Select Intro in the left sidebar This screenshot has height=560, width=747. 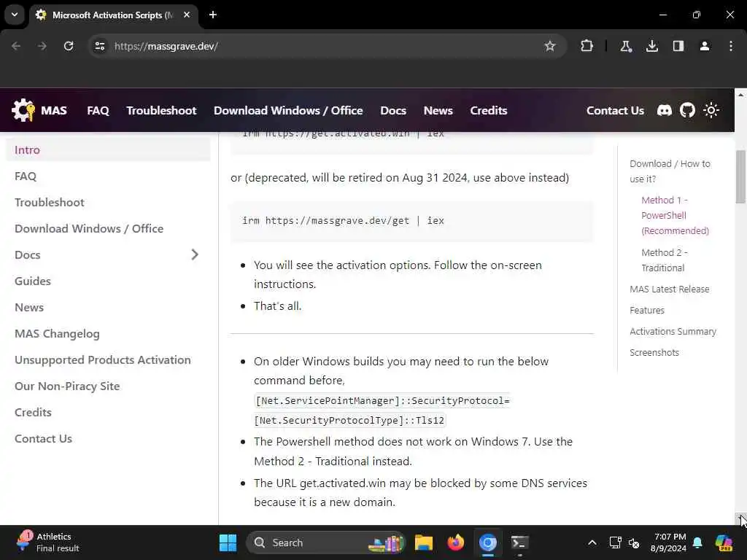pyautogui.click(x=108, y=150)
